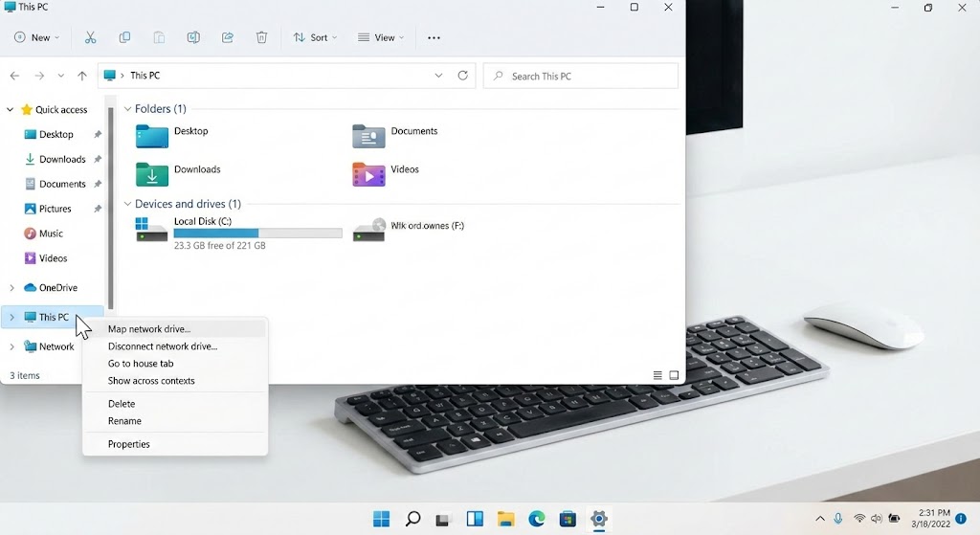Click the Search This PC box
The width and height of the screenshot is (980, 535).
pyautogui.click(x=581, y=76)
